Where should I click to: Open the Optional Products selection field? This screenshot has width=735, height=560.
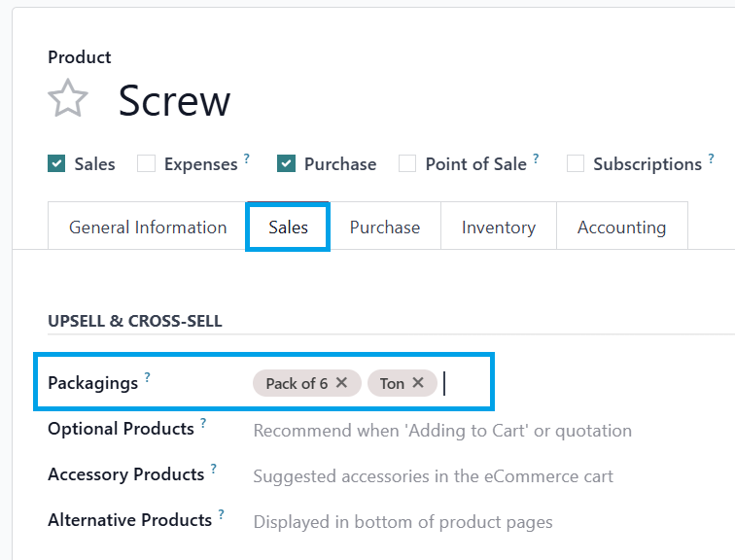coord(442,431)
